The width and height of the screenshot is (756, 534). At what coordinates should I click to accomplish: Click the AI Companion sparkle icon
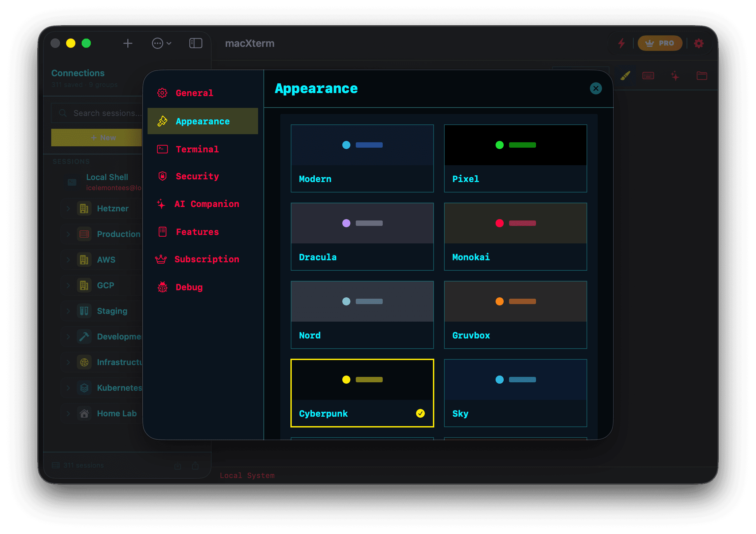point(161,204)
